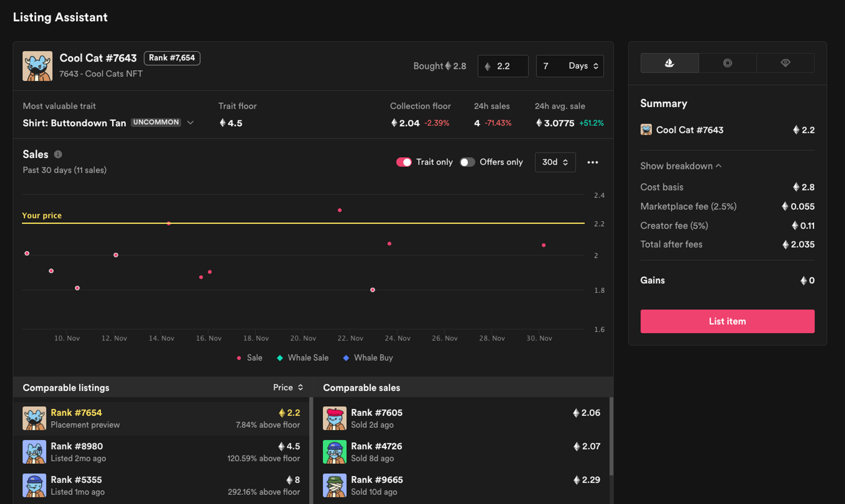This screenshot has height=504, width=845.
Task: Select the eye-logo marketplace tab
Action: (785, 63)
